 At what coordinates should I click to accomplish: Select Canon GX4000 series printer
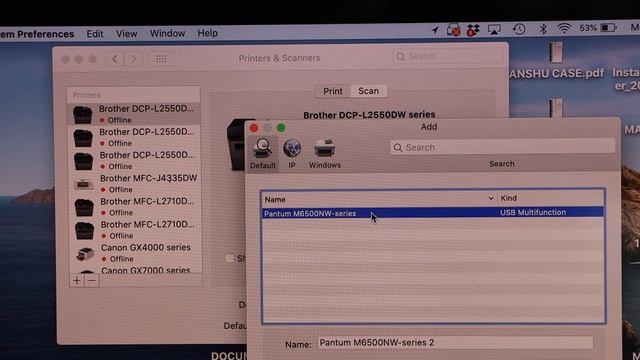coord(135,253)
